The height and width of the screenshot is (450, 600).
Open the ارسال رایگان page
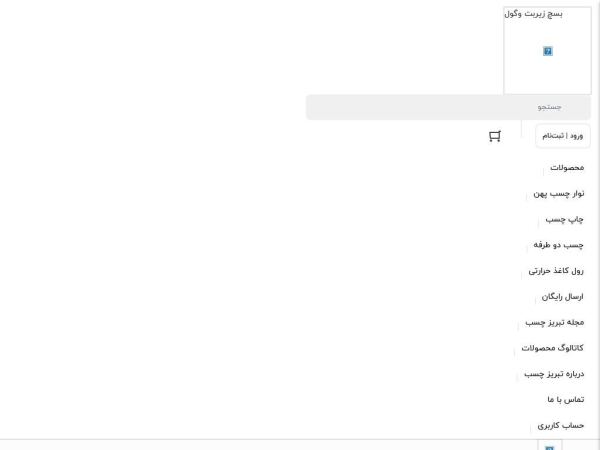(562, 297)
